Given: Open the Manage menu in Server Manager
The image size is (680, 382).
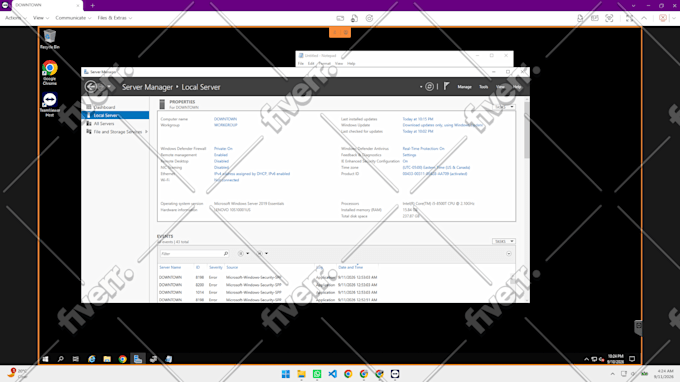Looking at the screenshot, I should [x=464, y=87].
